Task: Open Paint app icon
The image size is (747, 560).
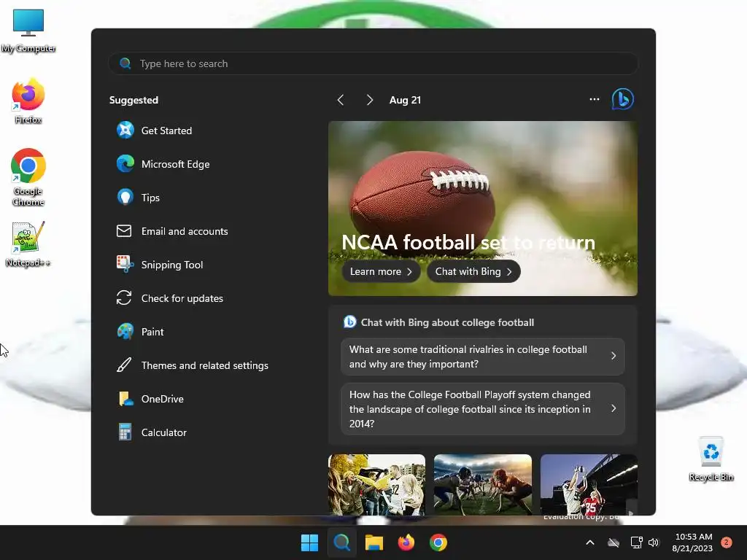Action: [125, 332]
